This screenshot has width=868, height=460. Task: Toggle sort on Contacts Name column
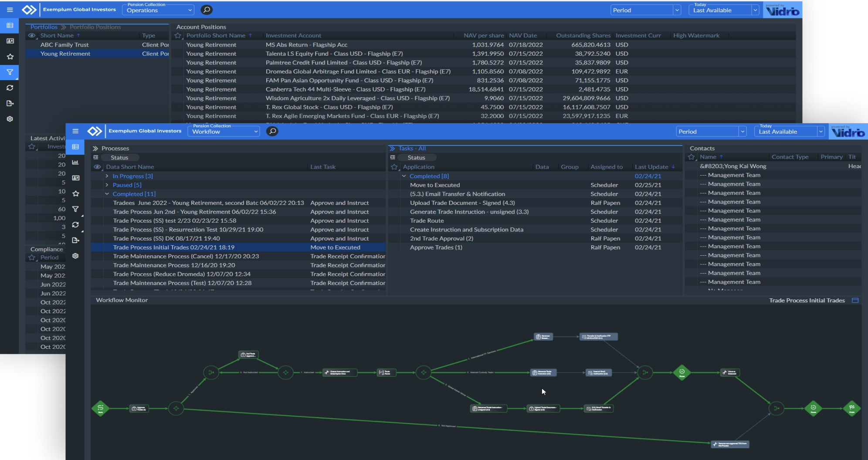click(708, 157)
